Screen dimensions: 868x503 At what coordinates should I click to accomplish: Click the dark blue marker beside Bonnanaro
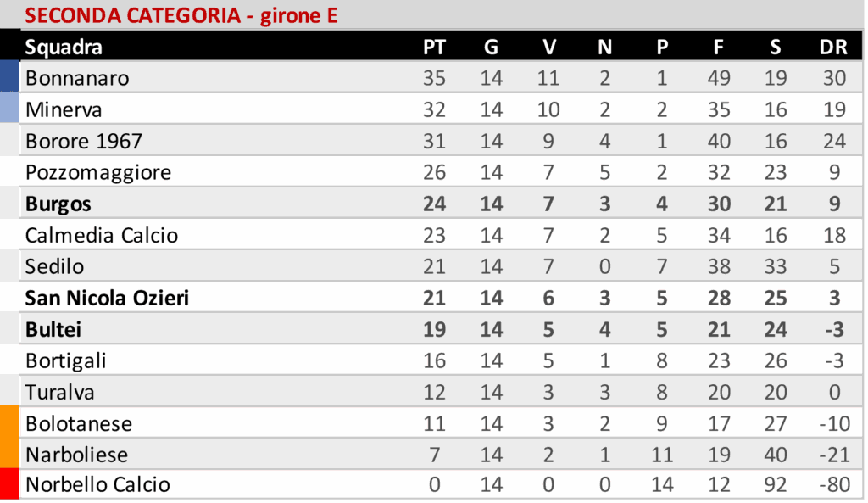(9, 75)
